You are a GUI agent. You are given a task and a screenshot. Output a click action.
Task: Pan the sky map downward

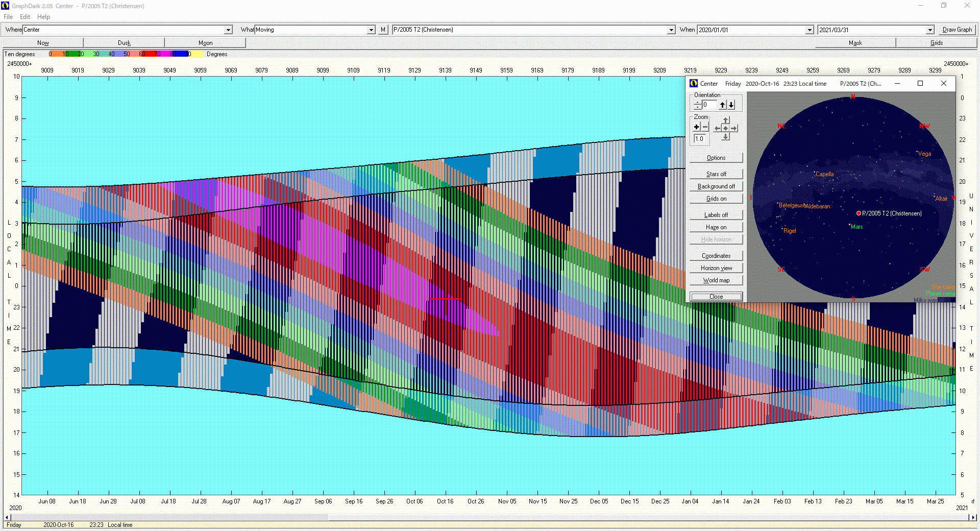click(726, 136)
